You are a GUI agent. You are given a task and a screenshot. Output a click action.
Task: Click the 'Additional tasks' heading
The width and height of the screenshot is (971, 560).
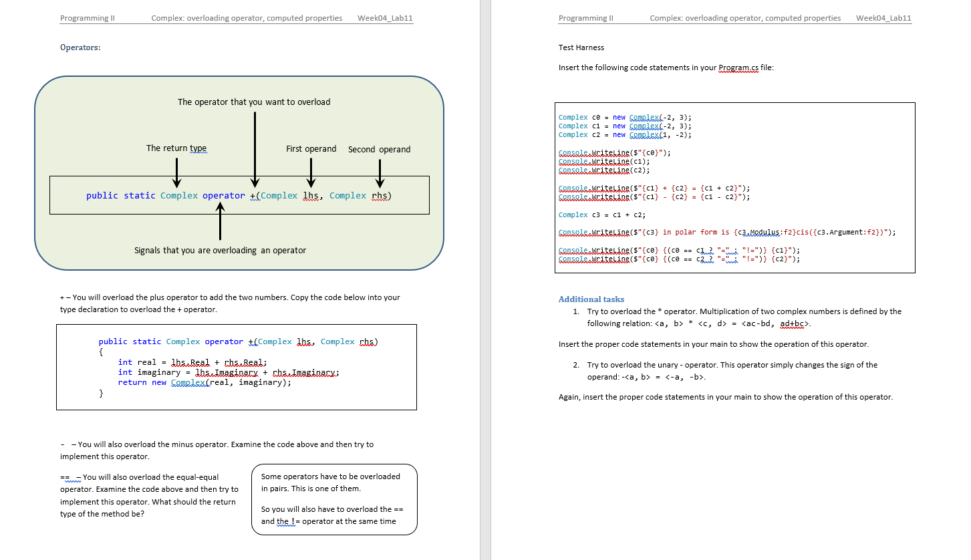[x=591, y=299]
